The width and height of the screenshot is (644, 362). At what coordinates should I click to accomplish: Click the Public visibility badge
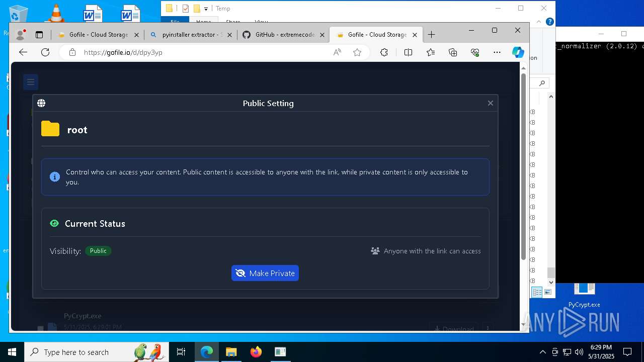click(98, 251)
